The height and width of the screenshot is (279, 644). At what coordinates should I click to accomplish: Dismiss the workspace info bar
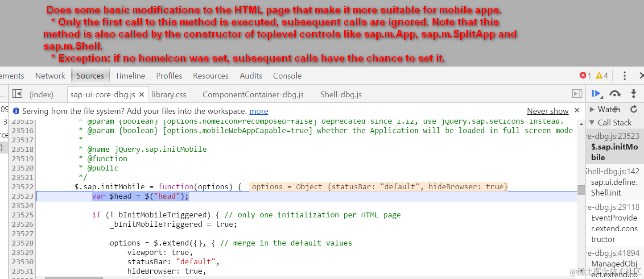pos(577,110)
